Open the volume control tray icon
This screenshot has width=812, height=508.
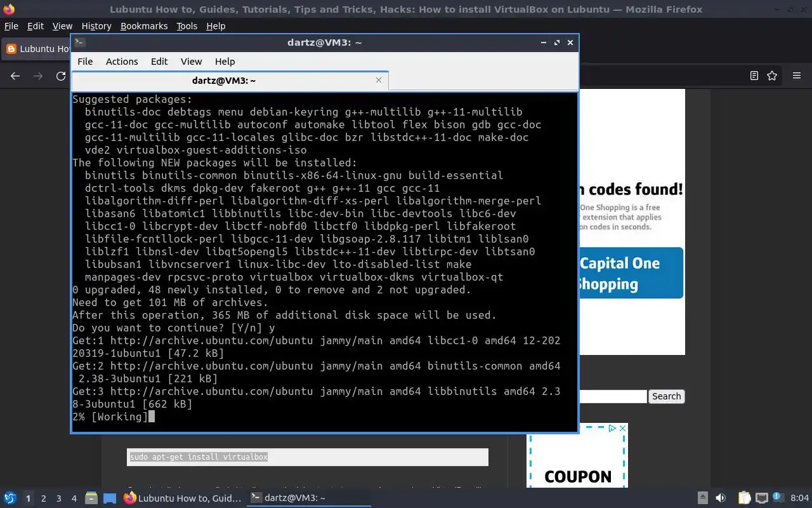pyautogui.click(x=721, y=498)
